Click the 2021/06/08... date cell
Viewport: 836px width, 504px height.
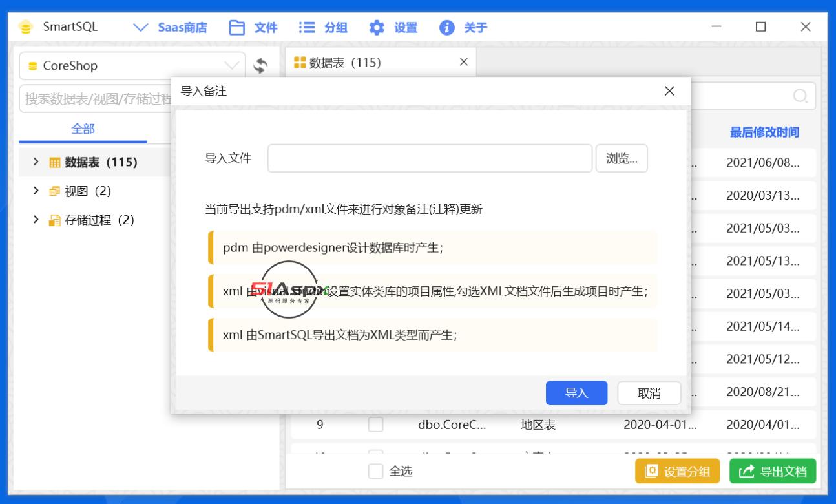point(763,162)
